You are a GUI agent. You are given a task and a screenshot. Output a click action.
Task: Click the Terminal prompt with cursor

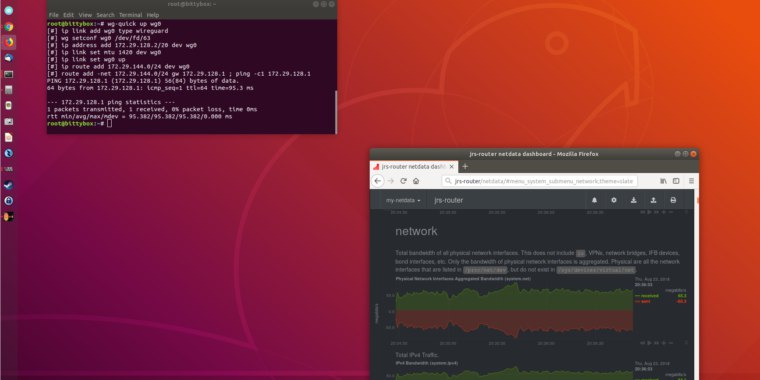(79, 124)
